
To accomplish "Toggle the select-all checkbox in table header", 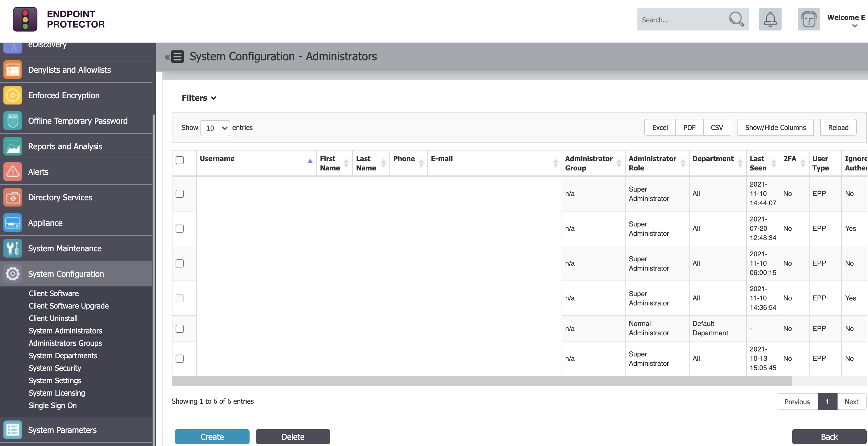I will [x=180, y=160].
